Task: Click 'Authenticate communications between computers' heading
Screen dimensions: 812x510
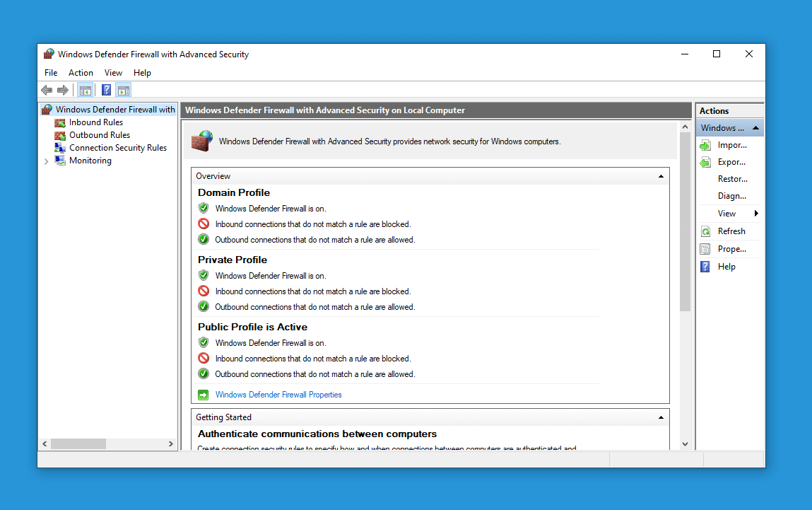Action: click(x=317, y=434)
